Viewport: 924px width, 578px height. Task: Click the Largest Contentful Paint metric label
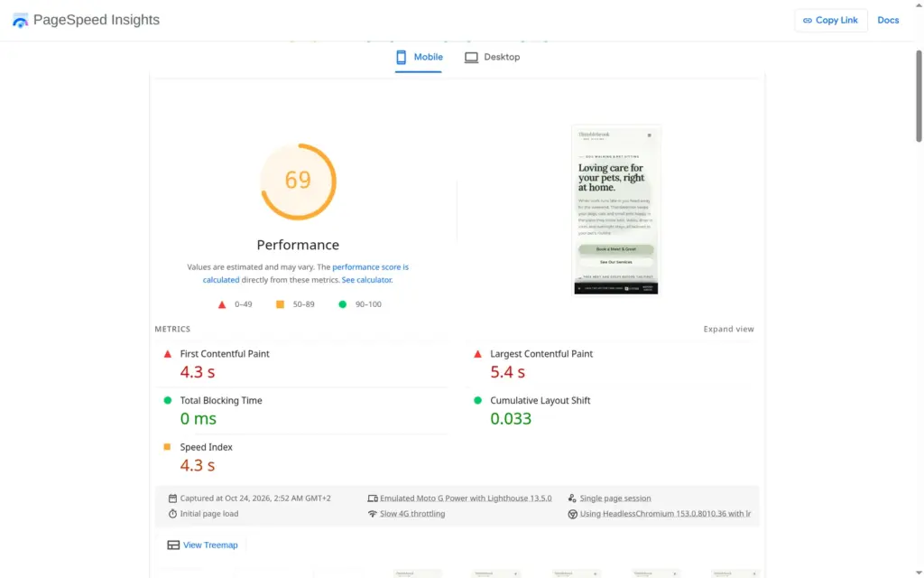(541, 354)
